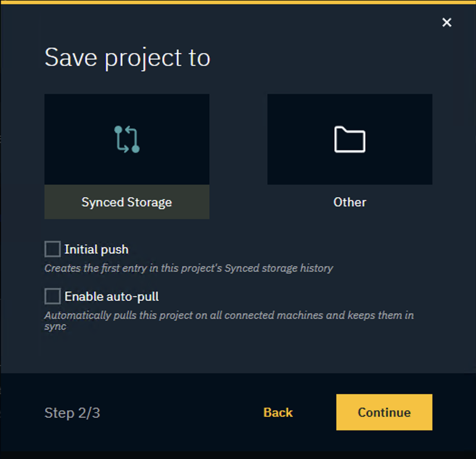Dismiss the dialog with the X
Screen dimensions: 476x459
pos(447,22)
